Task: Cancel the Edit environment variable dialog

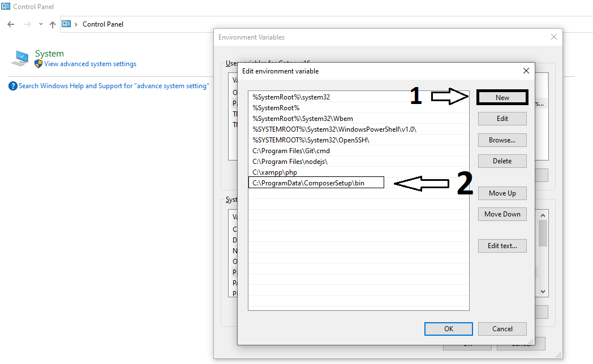Action: (502, 328)
